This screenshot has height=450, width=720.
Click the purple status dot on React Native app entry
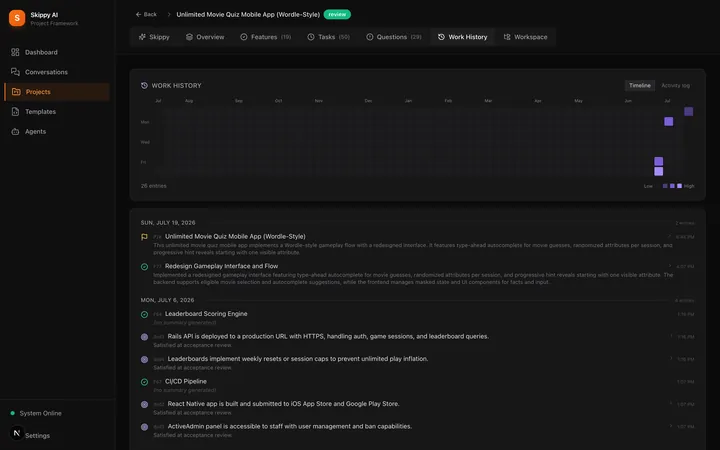144,405
